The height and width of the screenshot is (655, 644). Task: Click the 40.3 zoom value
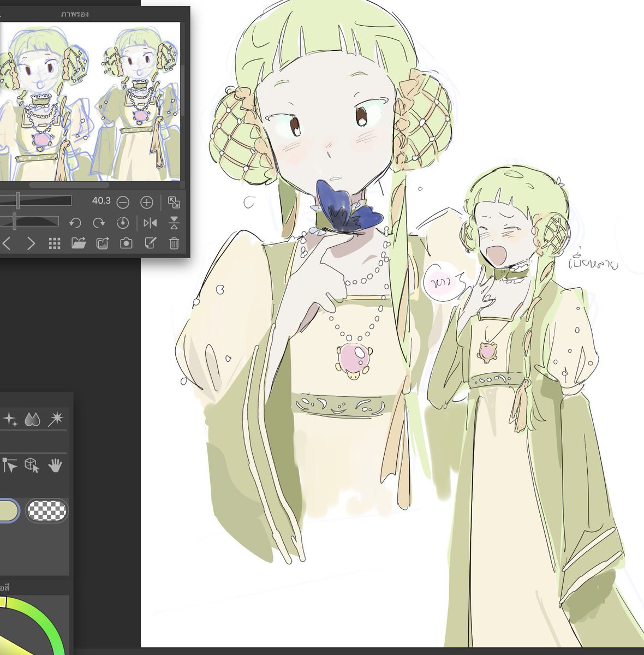(101, 201)
